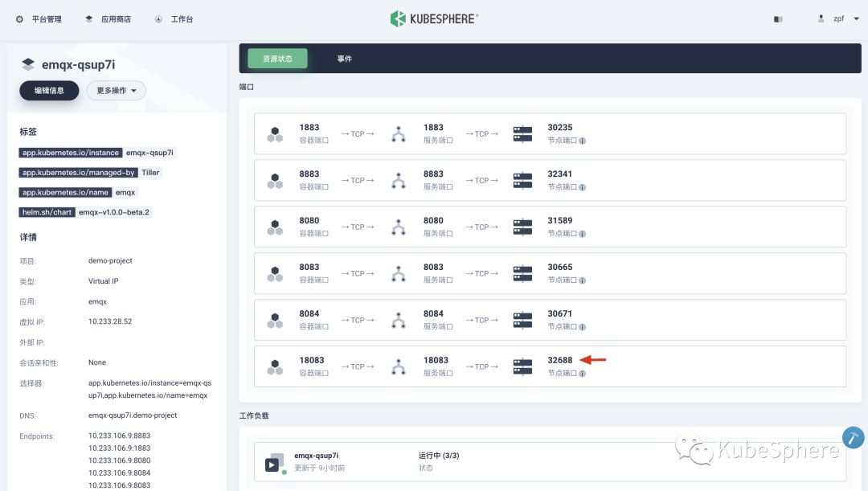The width and height of the screenshot is (868, 491).
Task: Click container icon for port 18083 row
Action: coord(275,367)
